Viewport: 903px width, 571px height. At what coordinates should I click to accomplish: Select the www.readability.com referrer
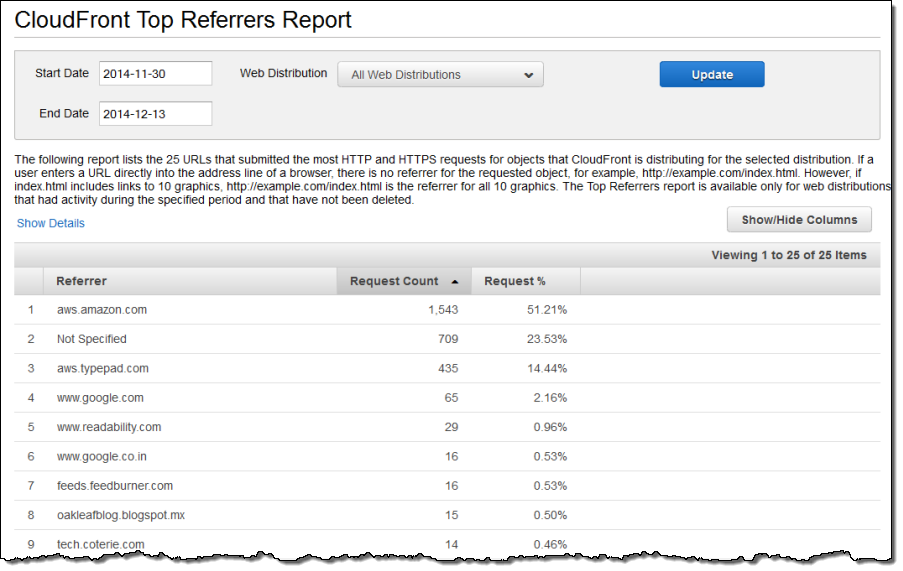point(109,427)
